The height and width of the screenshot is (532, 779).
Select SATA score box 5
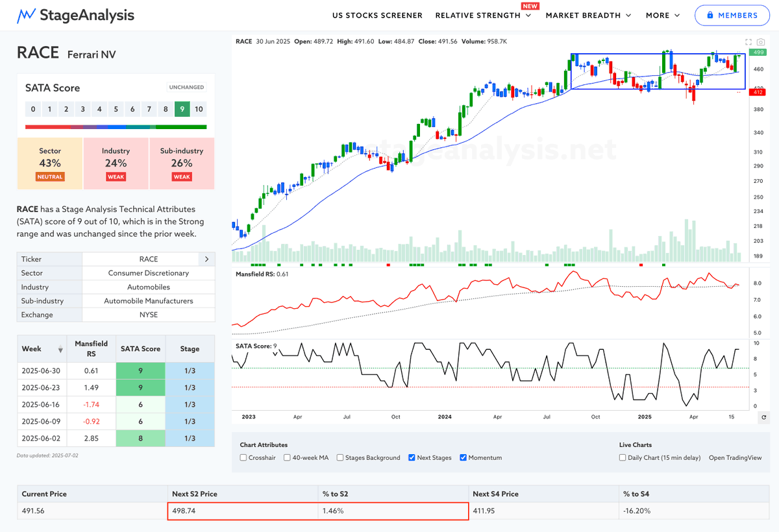[x=116, y=109]
